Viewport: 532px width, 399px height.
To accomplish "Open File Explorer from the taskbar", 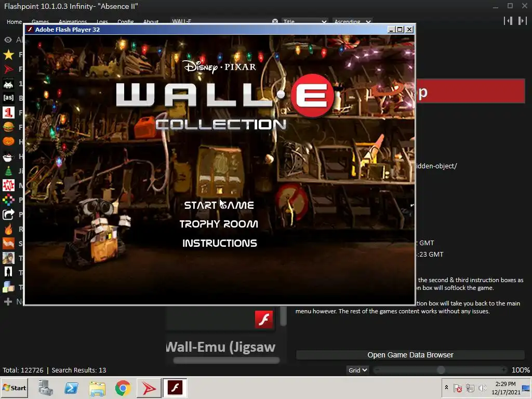I will tap(97, 388).
